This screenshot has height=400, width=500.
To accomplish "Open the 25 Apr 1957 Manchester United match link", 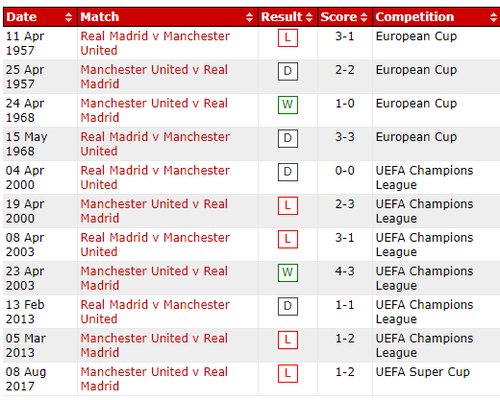I will 154,77.
